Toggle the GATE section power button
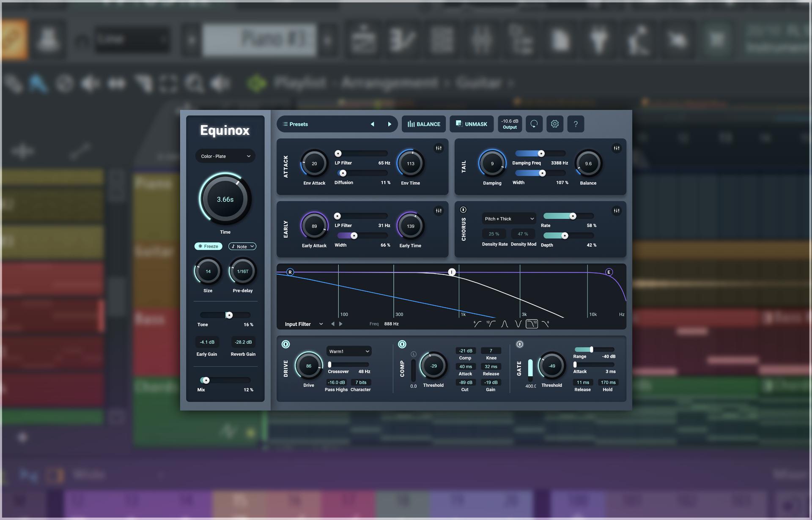This screenshot has height=520, width=812. tap(520, 344)
